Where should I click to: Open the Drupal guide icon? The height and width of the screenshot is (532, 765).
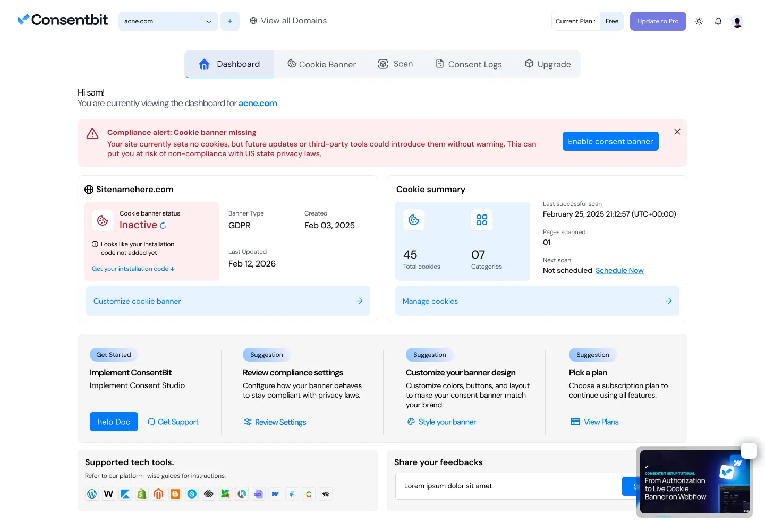point(192,494)
